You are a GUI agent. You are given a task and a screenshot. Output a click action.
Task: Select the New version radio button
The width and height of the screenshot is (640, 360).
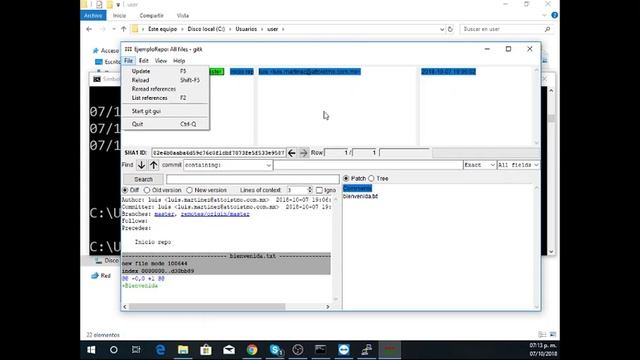[189, 190]
